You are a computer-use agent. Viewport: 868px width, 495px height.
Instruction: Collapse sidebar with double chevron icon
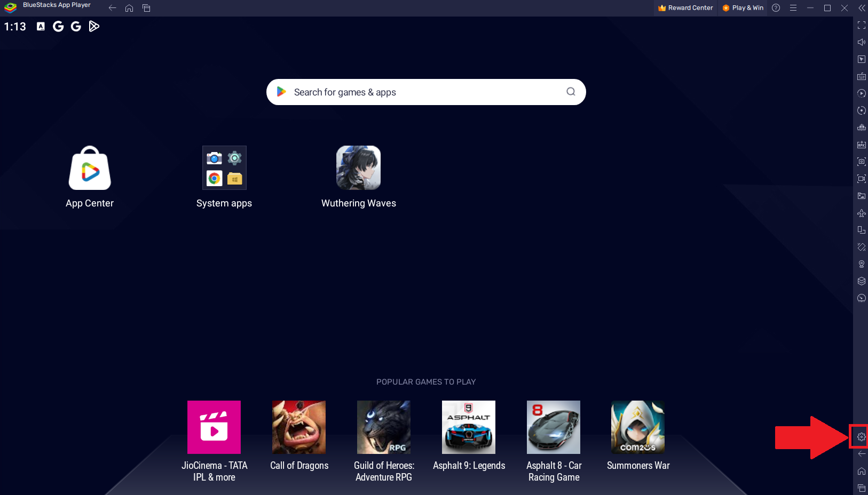tap(862, 8)
